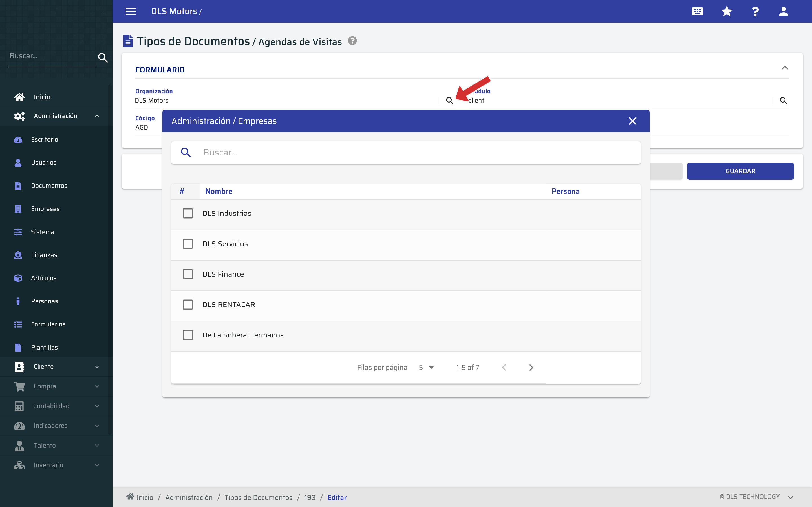Click the keyboard shortcuts icon
The width and height of the screenshot is (812, 507).
click(x=697, y=11)
